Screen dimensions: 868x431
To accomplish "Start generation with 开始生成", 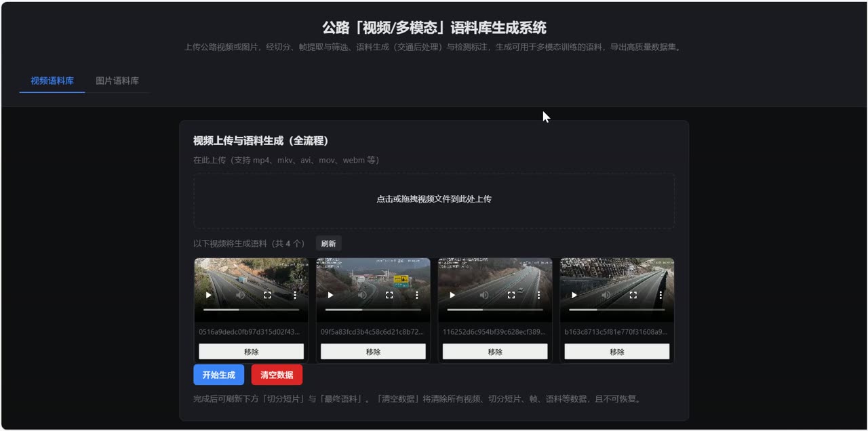I will pyautogui.click(x=218, y=375).
